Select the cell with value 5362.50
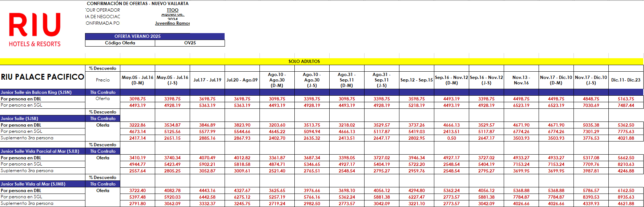 pos(626,125)
